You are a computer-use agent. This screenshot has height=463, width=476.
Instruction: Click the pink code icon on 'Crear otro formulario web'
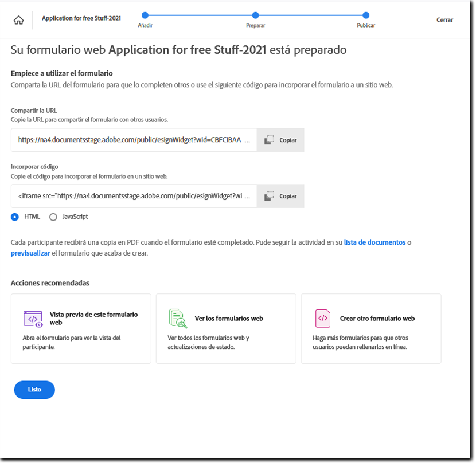pos(323,319)
